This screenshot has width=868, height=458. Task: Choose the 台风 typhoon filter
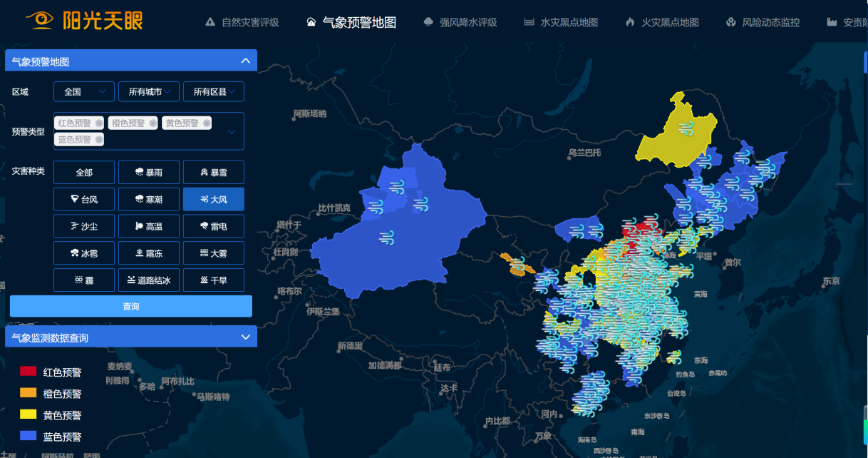click(84, 200)
